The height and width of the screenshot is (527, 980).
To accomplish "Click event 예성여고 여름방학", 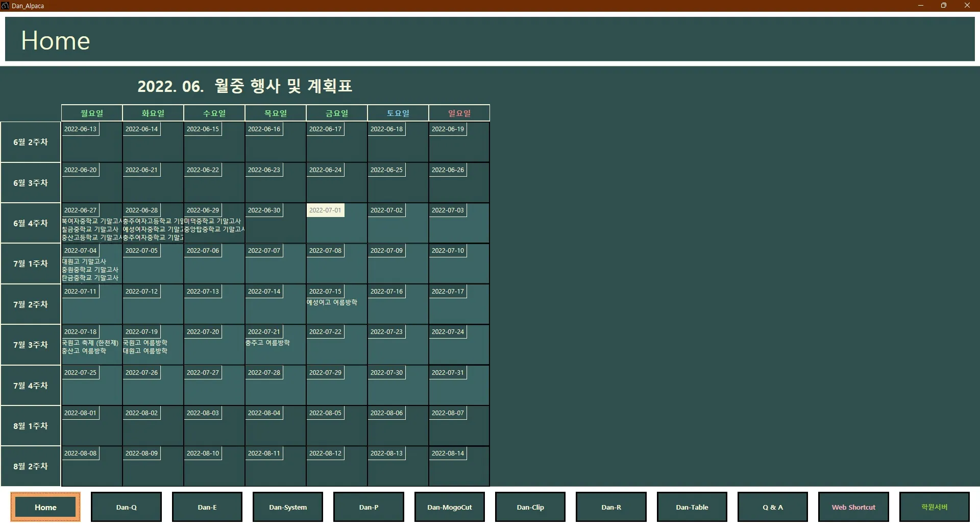I will 332,302.
